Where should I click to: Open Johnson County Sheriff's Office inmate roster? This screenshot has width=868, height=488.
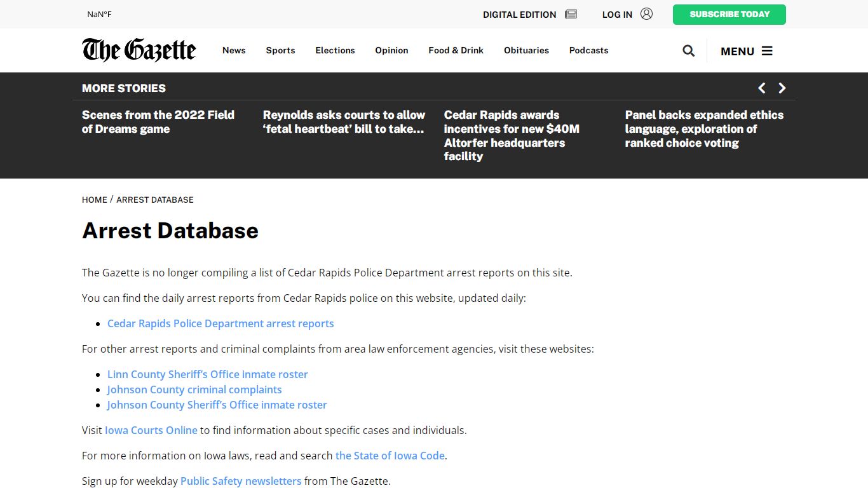pyautogui.click(x=217, y=405)
